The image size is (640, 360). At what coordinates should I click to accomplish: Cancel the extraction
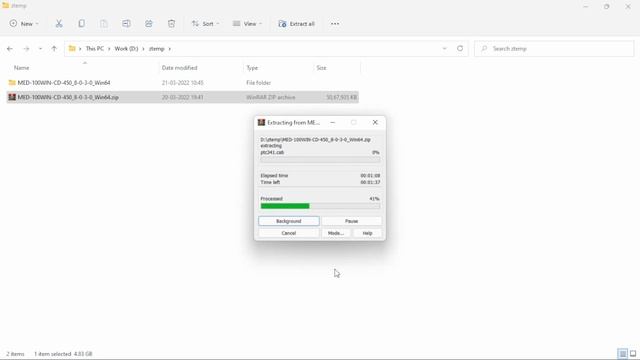tap(289, 233)
